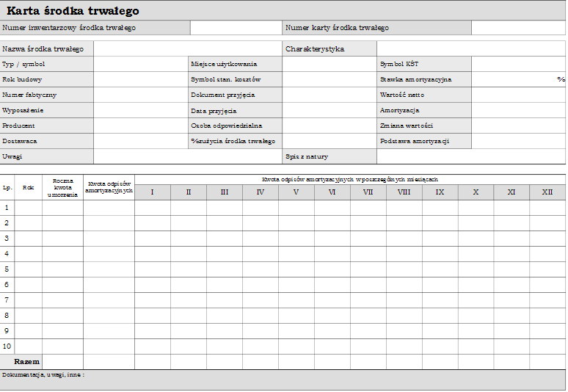Click the empty field beside 'Zmiana wartości'
The height and width of the screenshot is (392, 568).
pos(518,126)
